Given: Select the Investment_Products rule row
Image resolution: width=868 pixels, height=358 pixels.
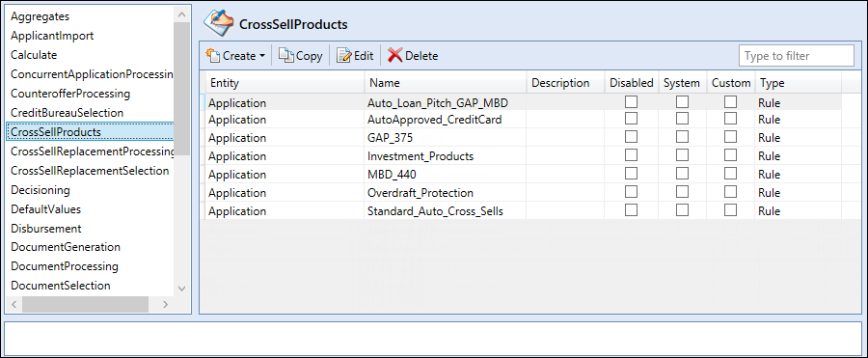Looking at the screenshot, I should [523, 155].
